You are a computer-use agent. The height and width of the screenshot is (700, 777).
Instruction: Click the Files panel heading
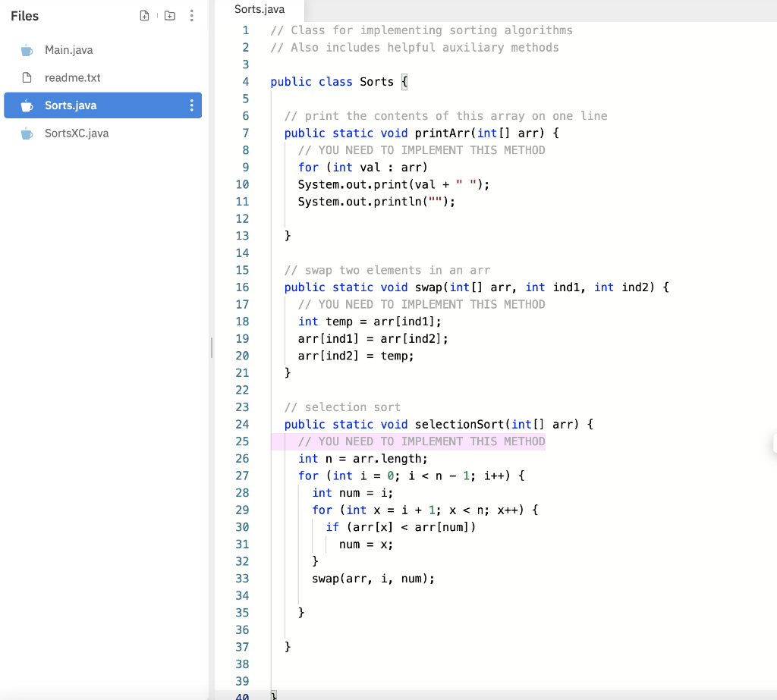pos(25,16)
